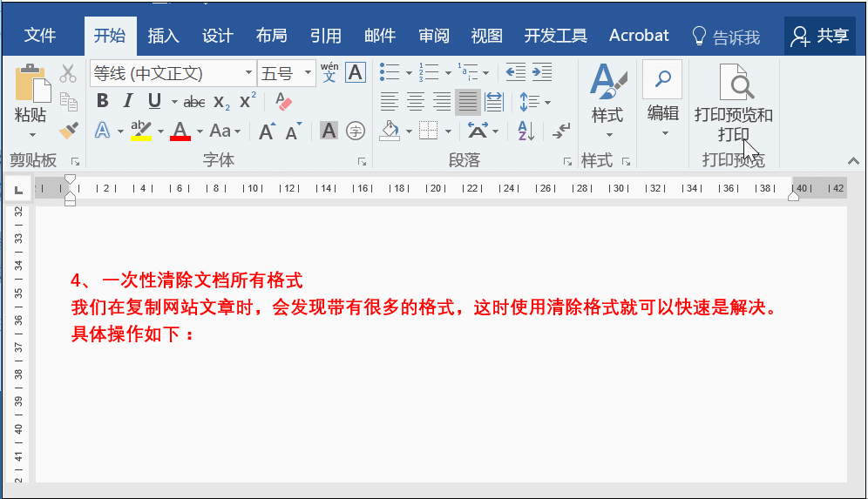
Task: Select the Format Painter brush
Action: 68,131
